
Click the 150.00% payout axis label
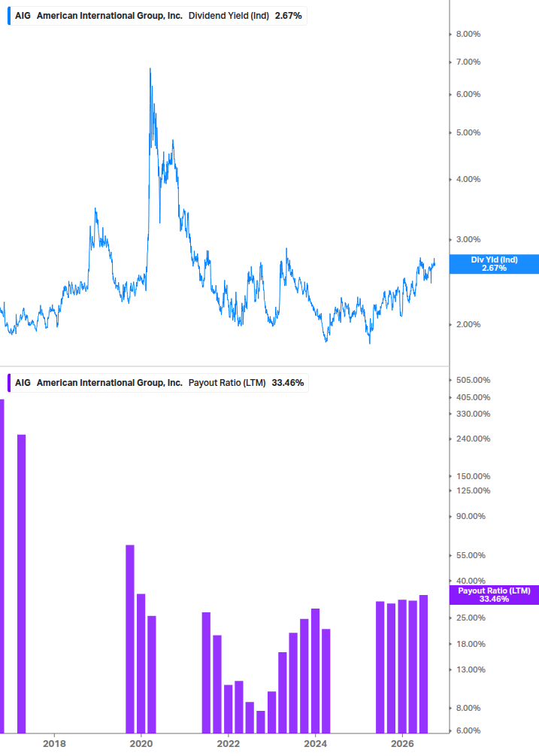[473, 476]
